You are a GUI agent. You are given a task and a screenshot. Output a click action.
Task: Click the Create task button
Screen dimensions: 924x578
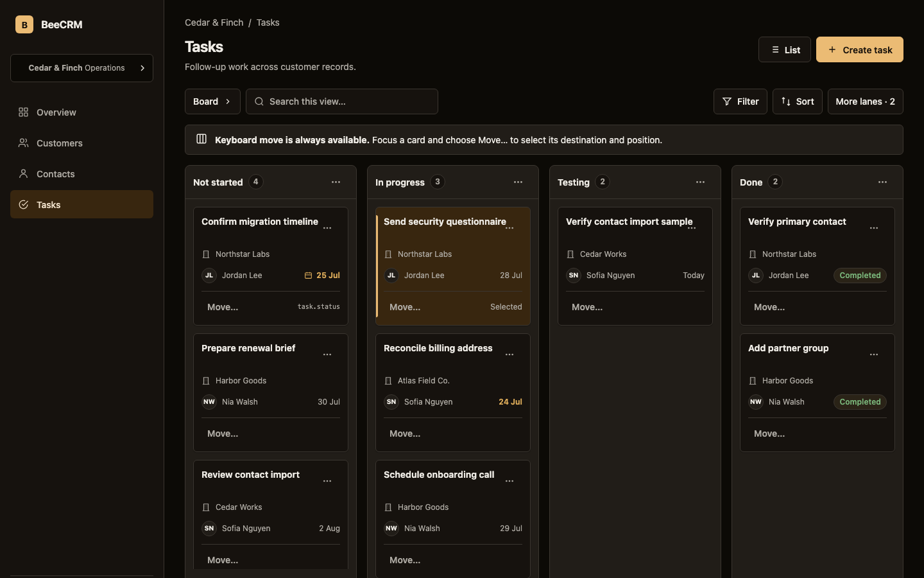[860, 49]
